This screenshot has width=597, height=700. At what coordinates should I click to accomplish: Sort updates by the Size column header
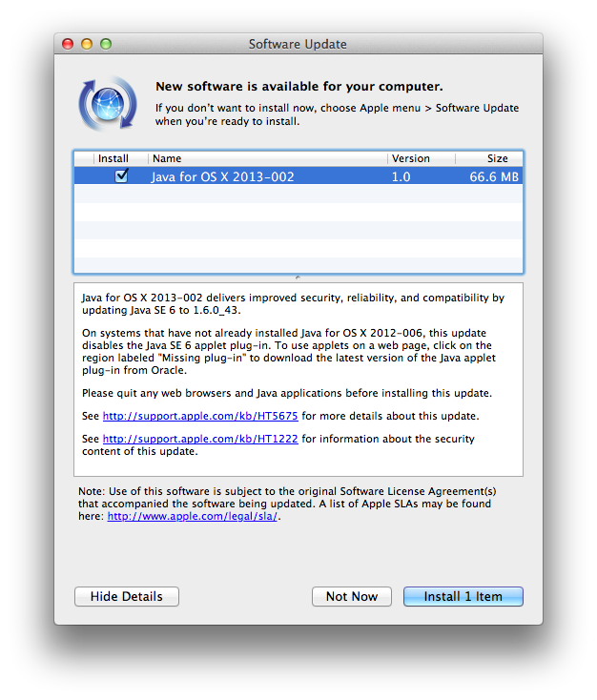488,158
